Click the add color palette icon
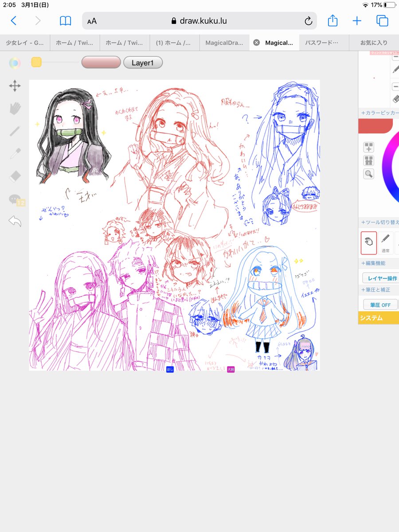This screenshot has height=532, width=399. 369,147
